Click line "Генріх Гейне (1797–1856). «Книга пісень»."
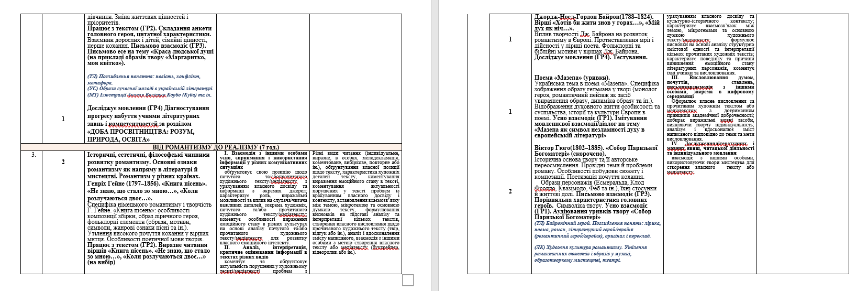The height and width of the screenshot is (291, 868). [147, 184]
